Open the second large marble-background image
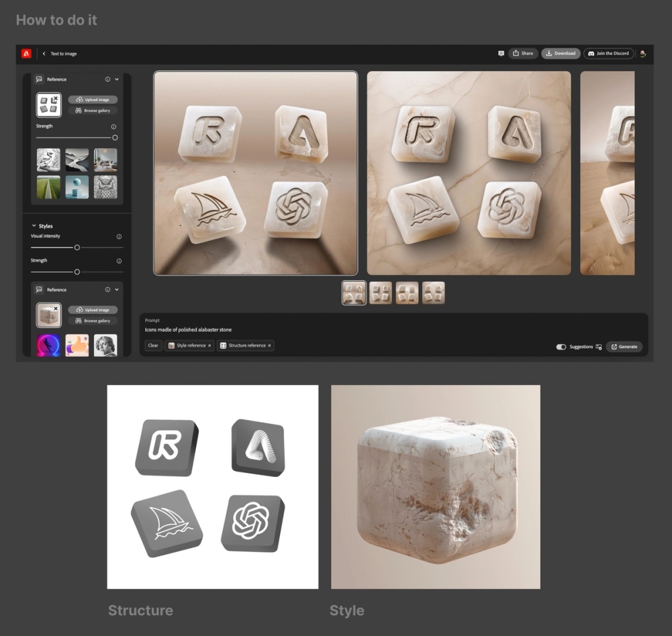 click(469, 173)
